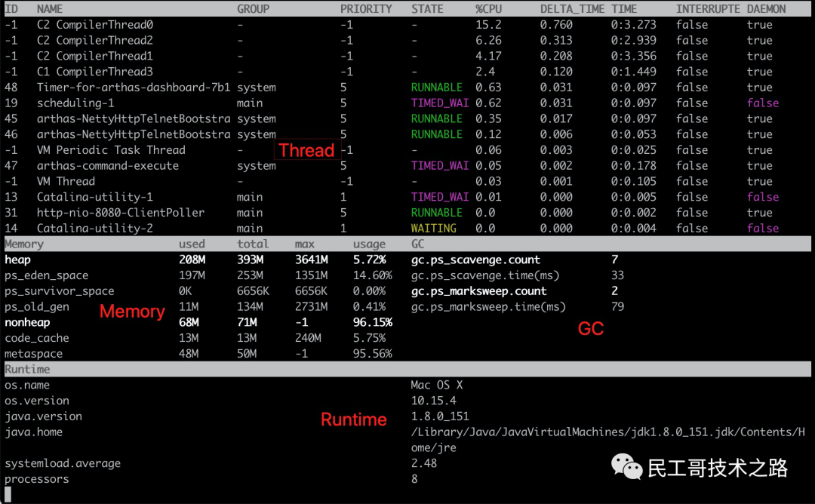Click the heap row label
Screen dimensions: 815x504
coord(17,260)
